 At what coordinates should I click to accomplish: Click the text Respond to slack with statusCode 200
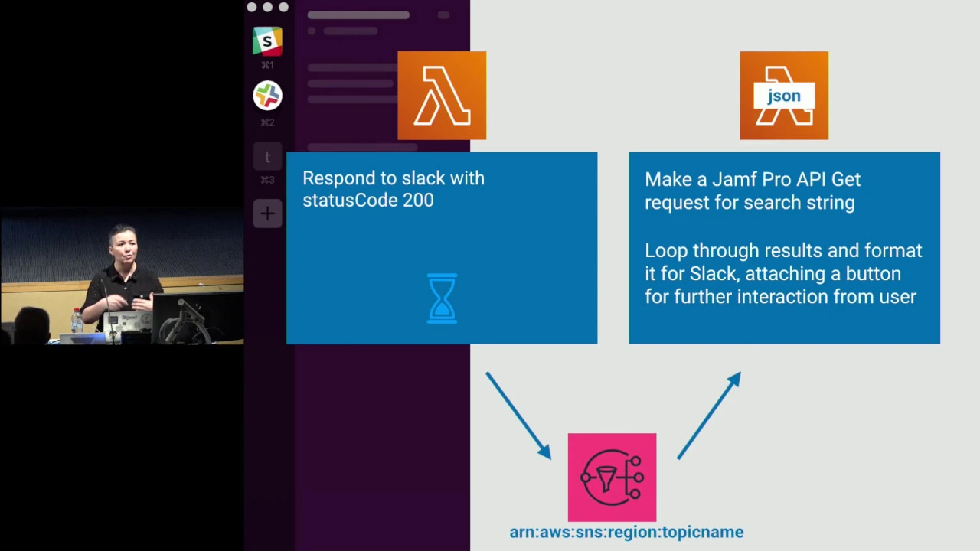point(394,189)
